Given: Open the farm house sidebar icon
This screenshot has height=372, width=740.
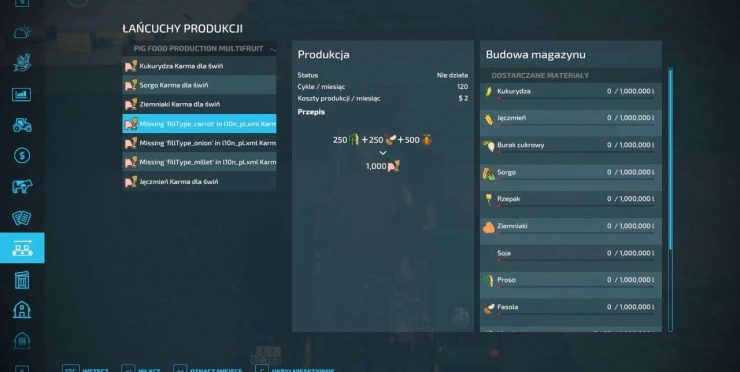Looking at the screenshot, I should click(22, 310).
